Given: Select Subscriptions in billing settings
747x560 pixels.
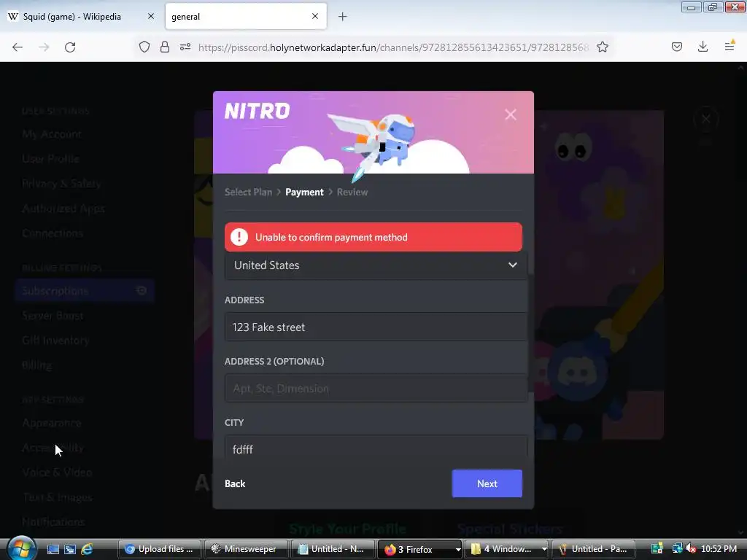Looking at the screenshot, I should pos(85,290).
